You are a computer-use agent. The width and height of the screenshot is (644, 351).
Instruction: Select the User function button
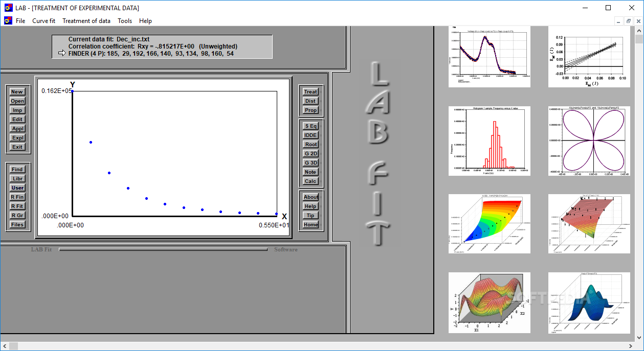pyautogui.click(x=17, y=188)
